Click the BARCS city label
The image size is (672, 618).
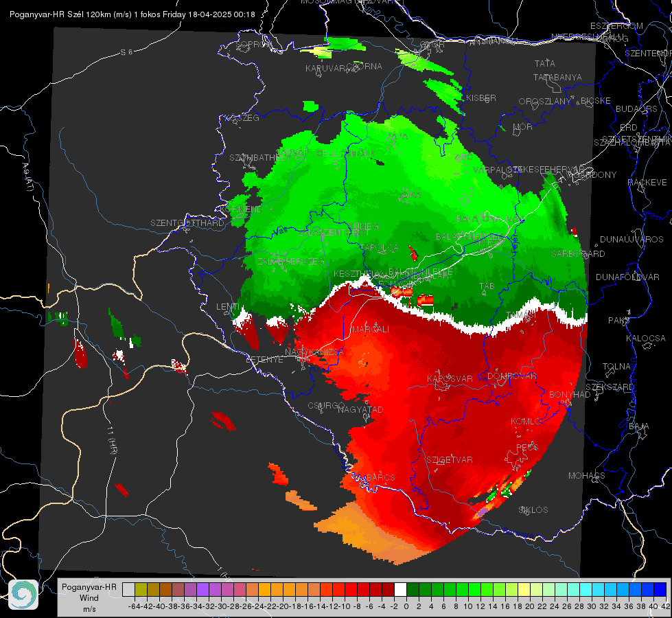pos(380,478)
